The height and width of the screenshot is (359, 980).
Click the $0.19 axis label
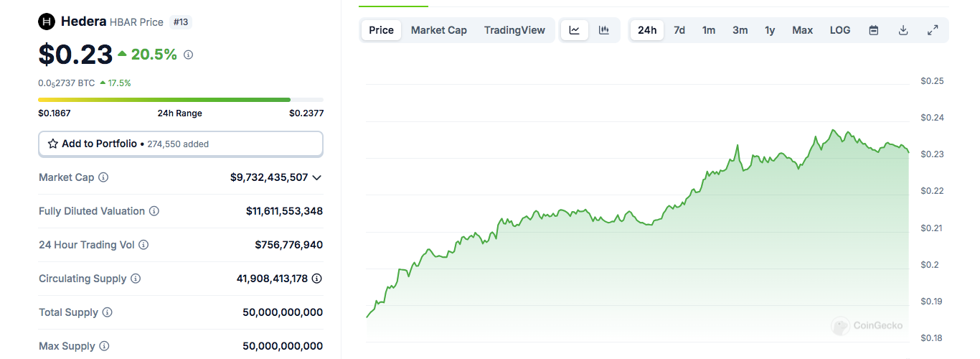point(932,302)
